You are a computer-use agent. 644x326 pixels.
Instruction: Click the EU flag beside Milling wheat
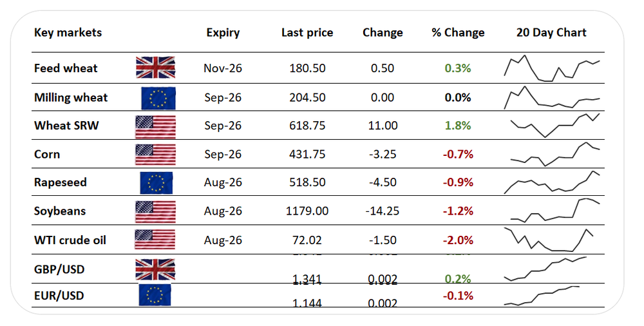point(158,99)
